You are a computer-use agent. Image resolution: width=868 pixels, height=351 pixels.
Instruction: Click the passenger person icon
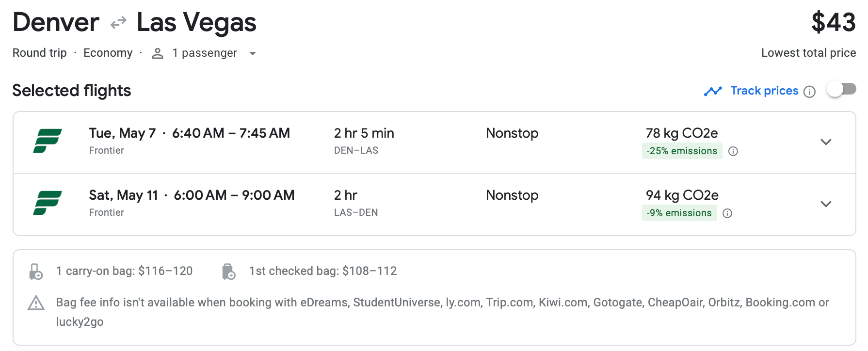(x=157, y=53)
